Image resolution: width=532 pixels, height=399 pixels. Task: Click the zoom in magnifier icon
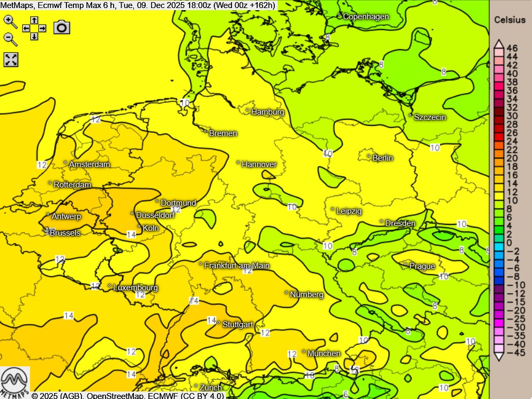coord(10,21)
